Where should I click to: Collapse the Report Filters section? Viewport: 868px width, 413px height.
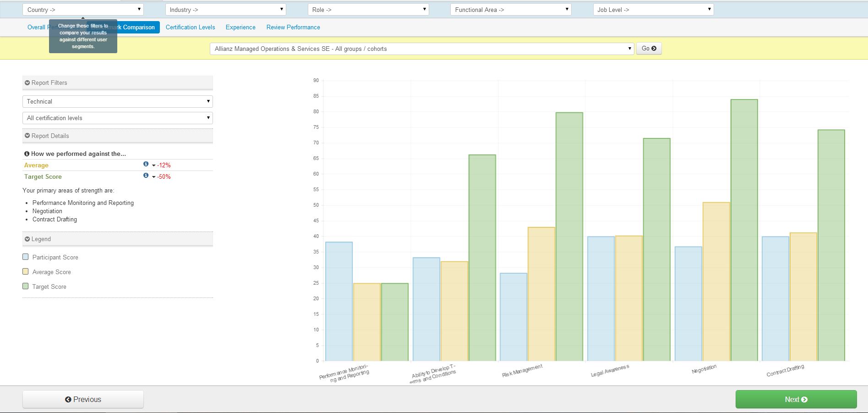click(118, 83)
